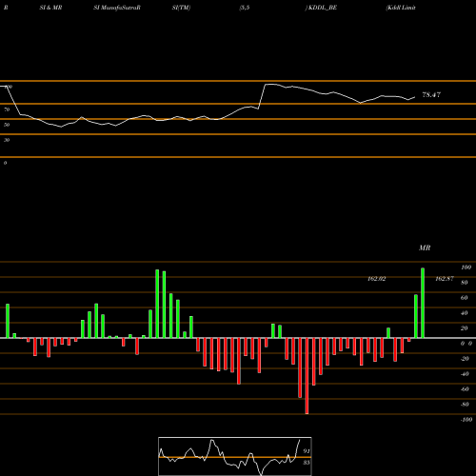Click the RSI value 78.47 label
Viewport: 476px width, 476px height.
click(431, 94)
